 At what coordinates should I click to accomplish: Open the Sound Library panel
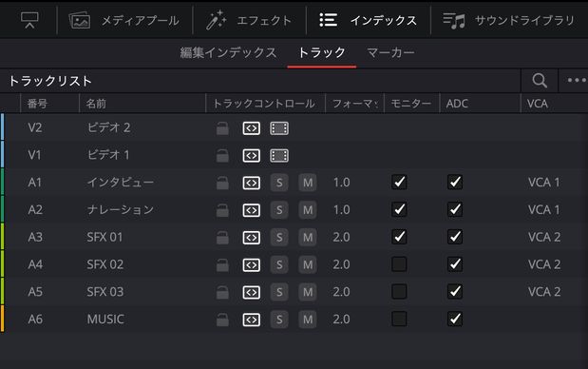pyautogui.click(x=509, y=20)
